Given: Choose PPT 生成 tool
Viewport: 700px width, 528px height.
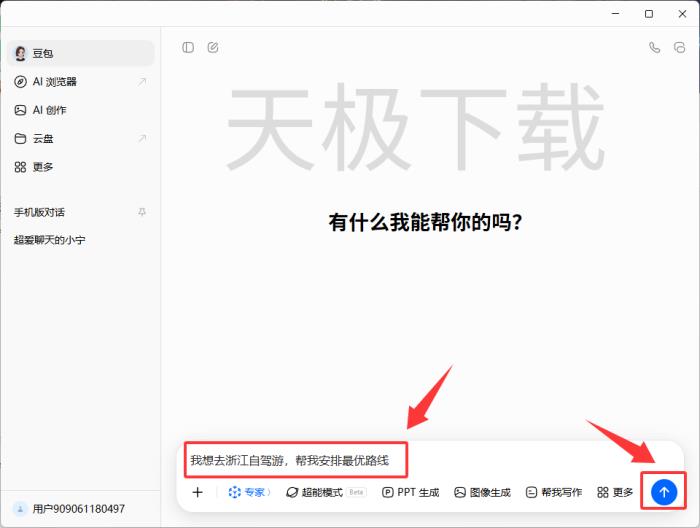Looking at the screenshot, I should [x=411, y=492].
